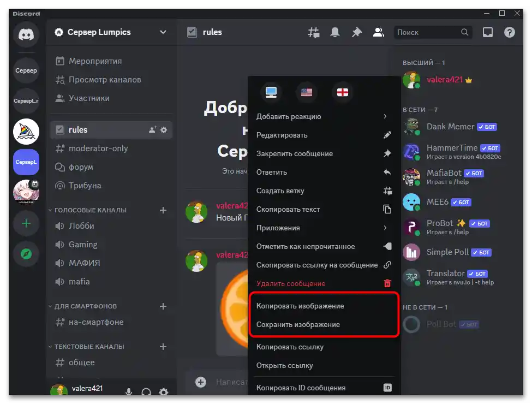
Task: Invite people icon on rules channel
Action: [x=153, y=130]
